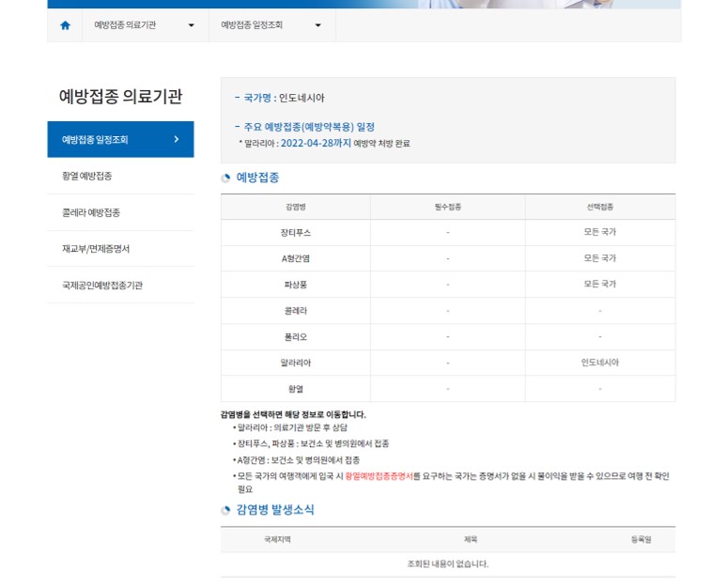This screenshot has width=728, height=586.
Task: Click the 예방접종 section heading icon
Action: pos(225,177)
